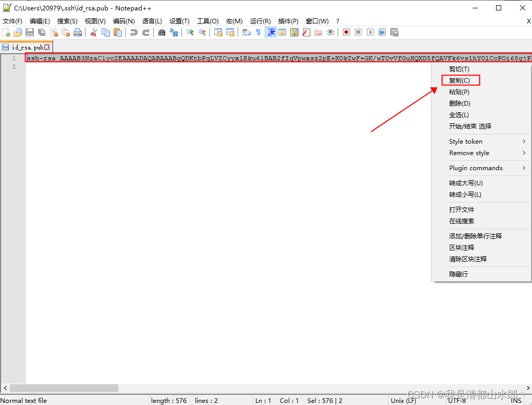The width and height of the screenshot is (532, 405).
Task: Click the New file toolbar icon
Action: 6,33
